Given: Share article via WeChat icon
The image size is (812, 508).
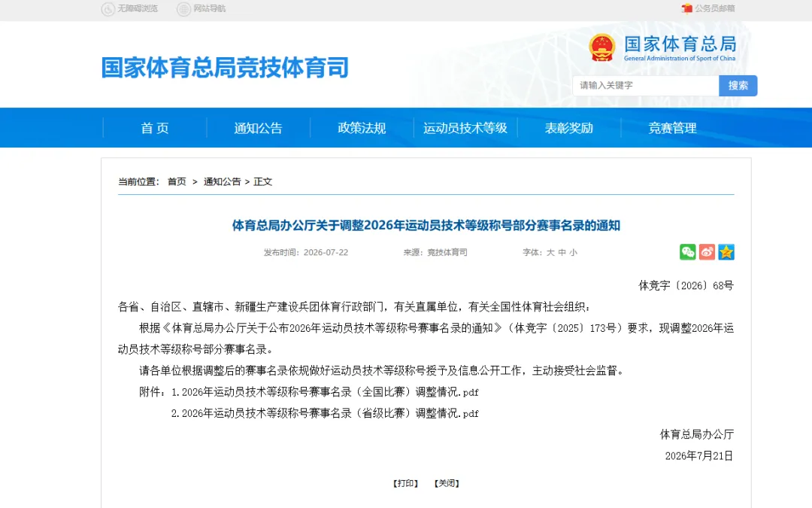Looking at the screenshot, I should (x=687, y=252).
